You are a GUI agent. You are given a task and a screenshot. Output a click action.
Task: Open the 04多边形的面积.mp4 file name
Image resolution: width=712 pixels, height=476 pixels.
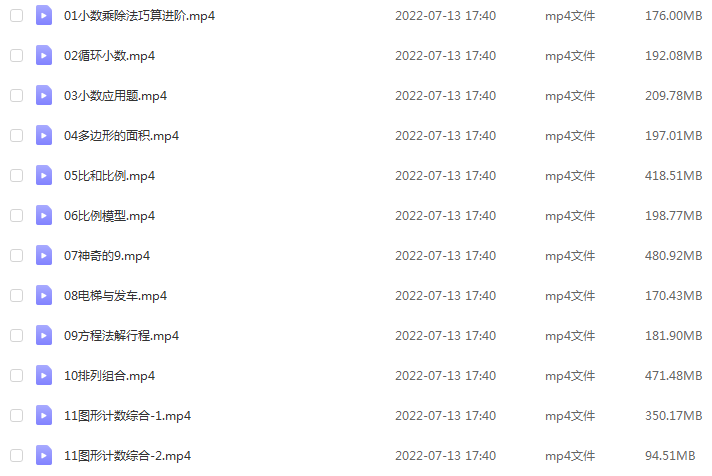click(x=121, y=136)
